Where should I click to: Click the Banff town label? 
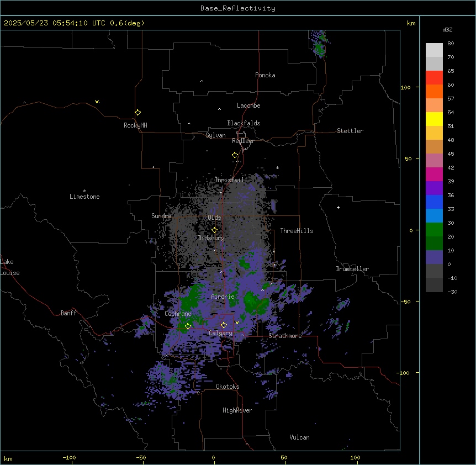click(x=68, y=313)
